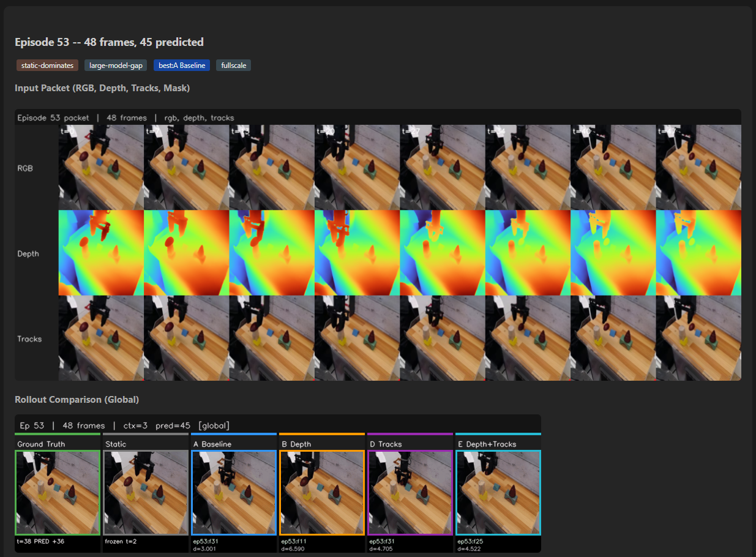This screenshot has height=557, width=756.
Task: Click the A Baseline prediction thumbnail
Action: (x=233, y=493)
